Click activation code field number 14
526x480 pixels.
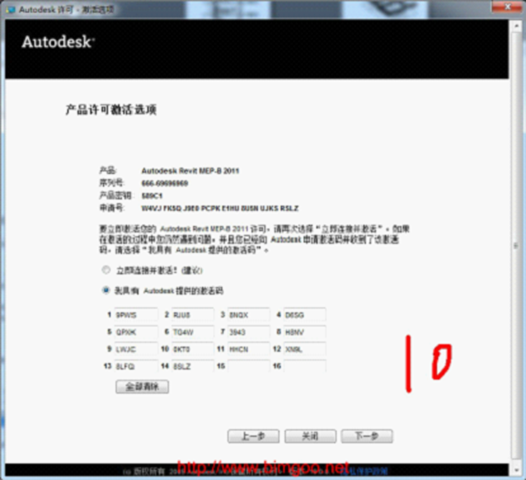[193, 366]
